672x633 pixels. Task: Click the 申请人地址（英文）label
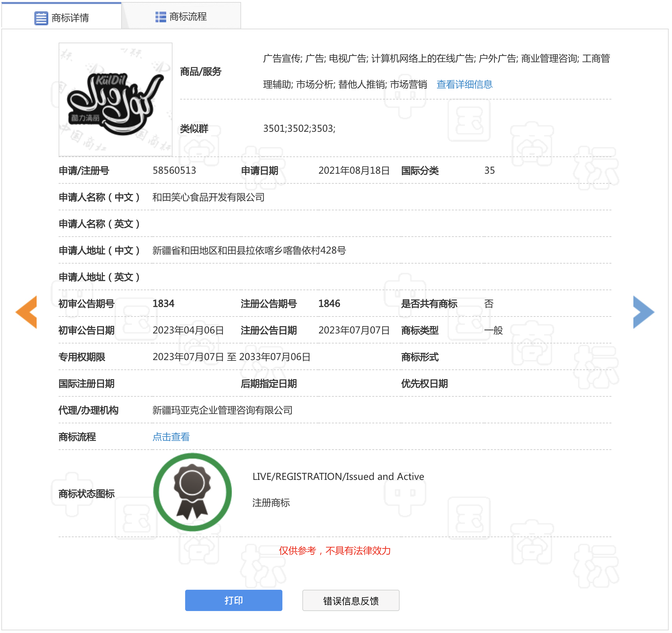[100, 277]
